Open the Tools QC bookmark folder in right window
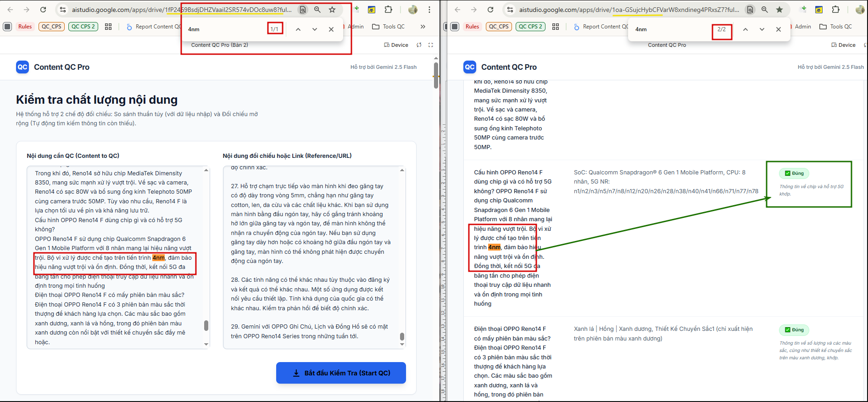 [x=836, y=27]
